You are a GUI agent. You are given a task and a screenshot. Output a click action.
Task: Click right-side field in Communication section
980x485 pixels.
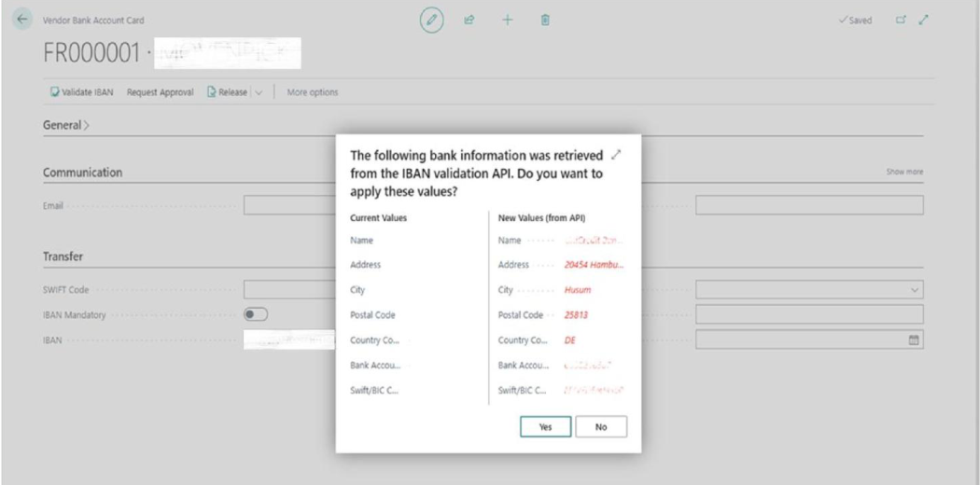pos(809,205)
